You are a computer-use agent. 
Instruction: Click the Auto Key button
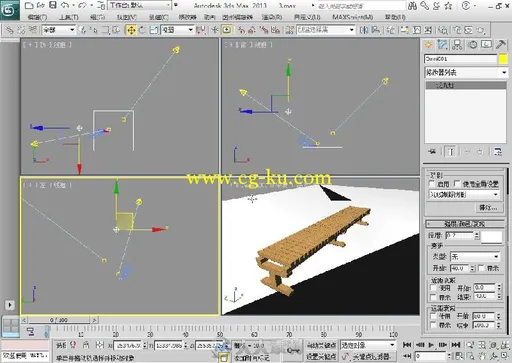(321, 345)
